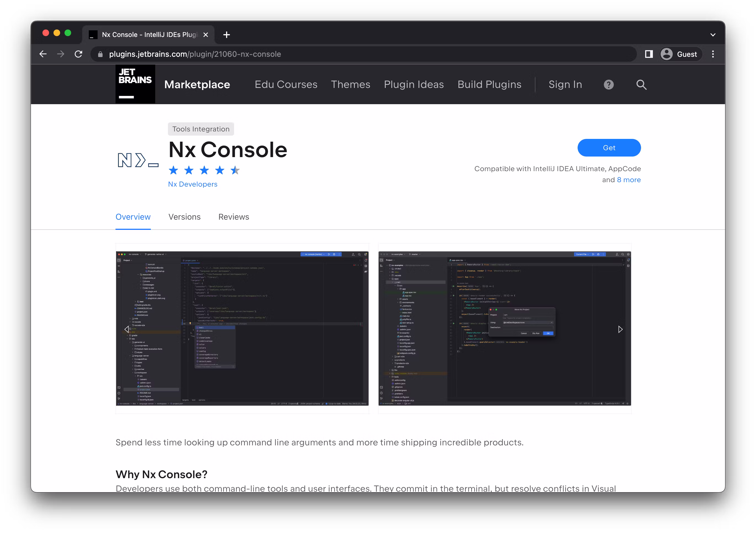Viewport: 756px width, 533px height.
Task: Open the help question mark icon
Action: [x=608, y=85]
